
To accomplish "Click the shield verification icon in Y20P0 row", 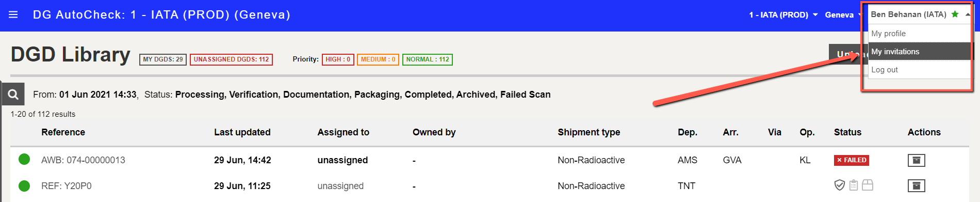I will (839, 185).
